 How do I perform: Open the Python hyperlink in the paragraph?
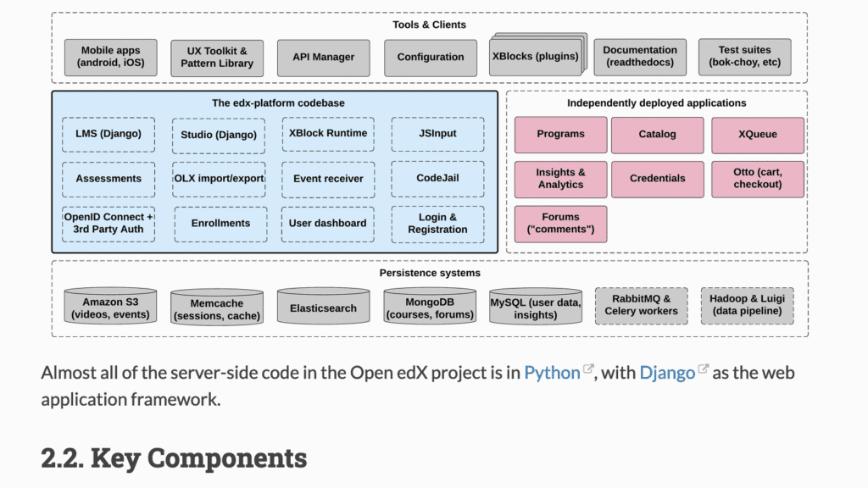(x=552, y=373)
